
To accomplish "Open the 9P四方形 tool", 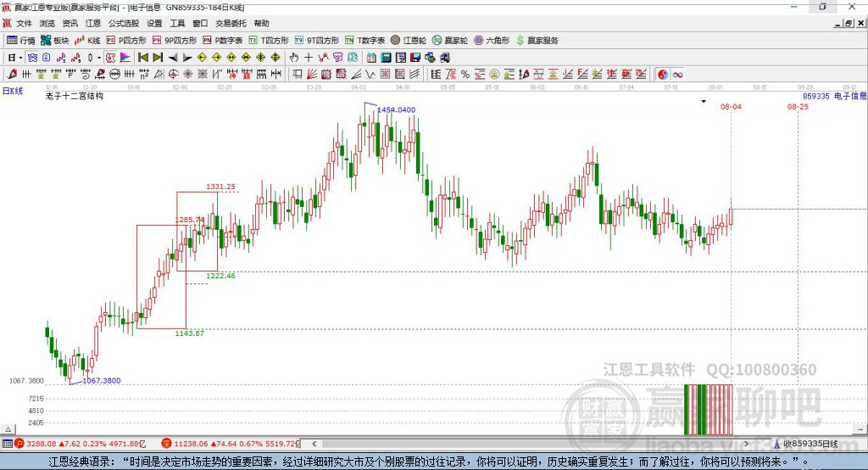I will click(x=174, y=41).
